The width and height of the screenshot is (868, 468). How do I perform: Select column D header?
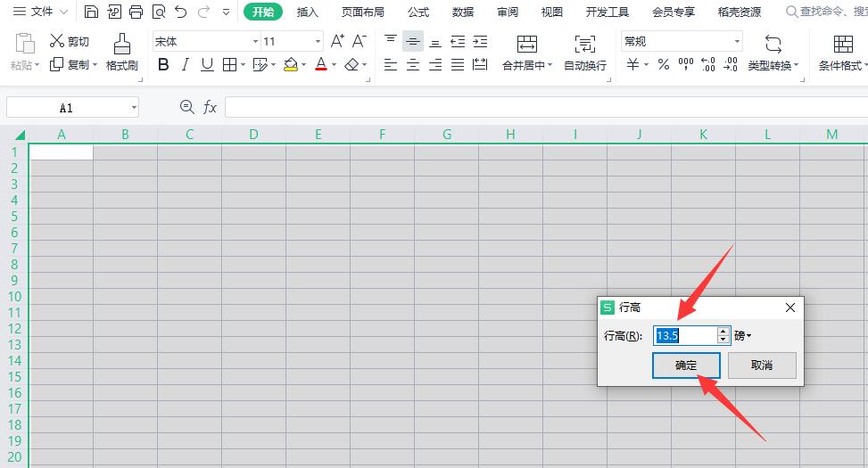(253, 135)
